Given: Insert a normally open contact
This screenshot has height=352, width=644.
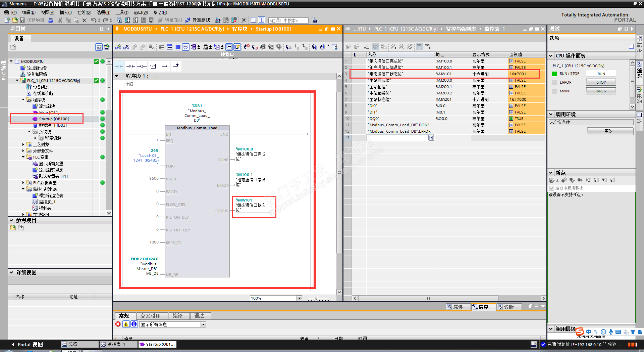Looking at the screenshot, I should pos(119,66).
